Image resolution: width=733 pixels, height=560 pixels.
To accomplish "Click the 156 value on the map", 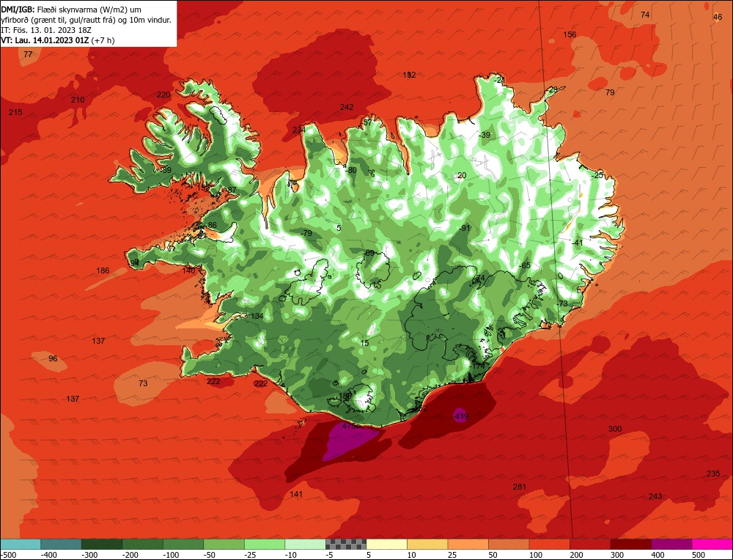I will click(570, 34).
